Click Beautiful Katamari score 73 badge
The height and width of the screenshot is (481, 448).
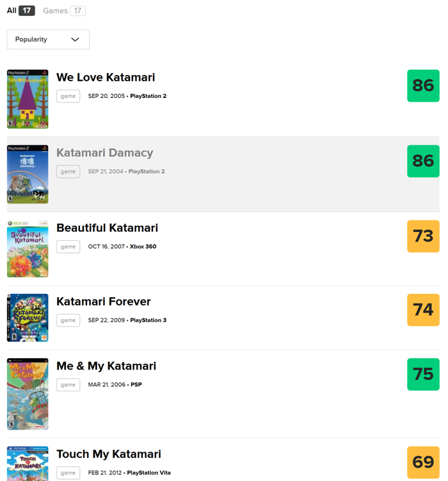(x=423, y=236)
